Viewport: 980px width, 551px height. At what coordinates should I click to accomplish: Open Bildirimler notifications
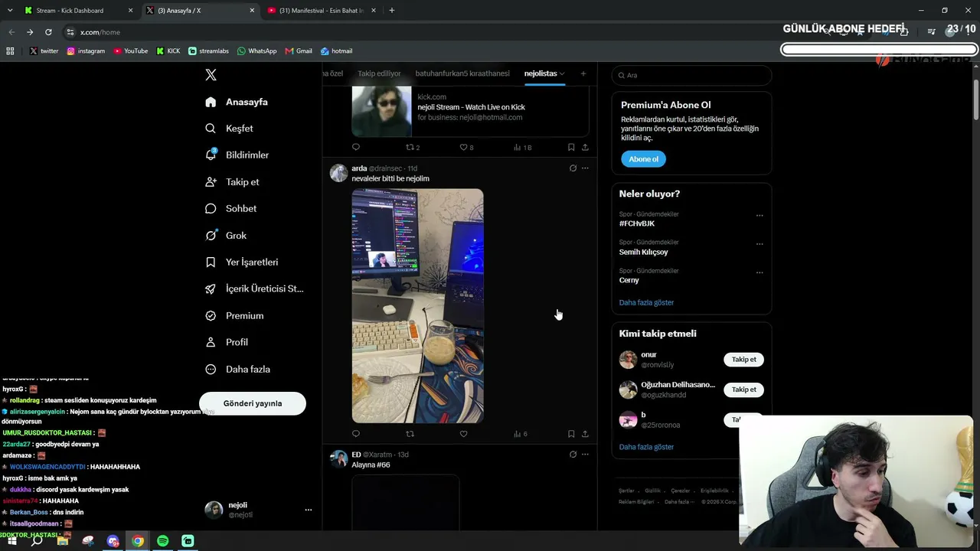[x=237, y=155]
